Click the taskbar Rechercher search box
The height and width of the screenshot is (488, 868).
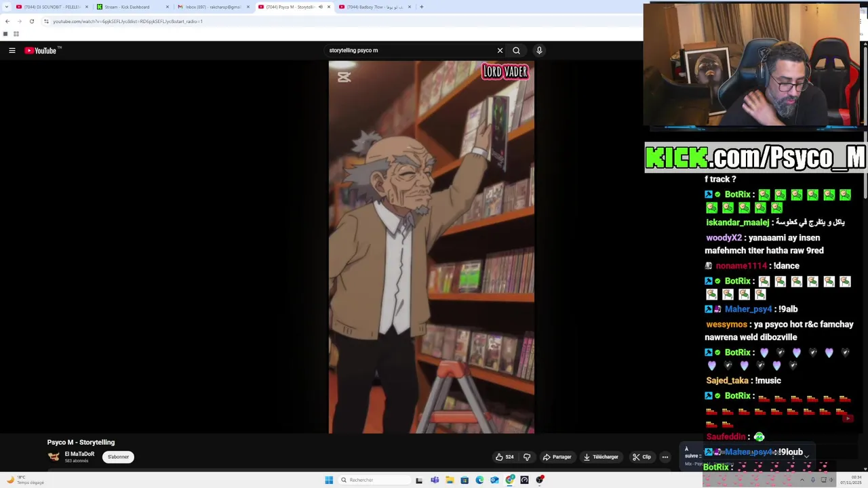click(374, 480)
